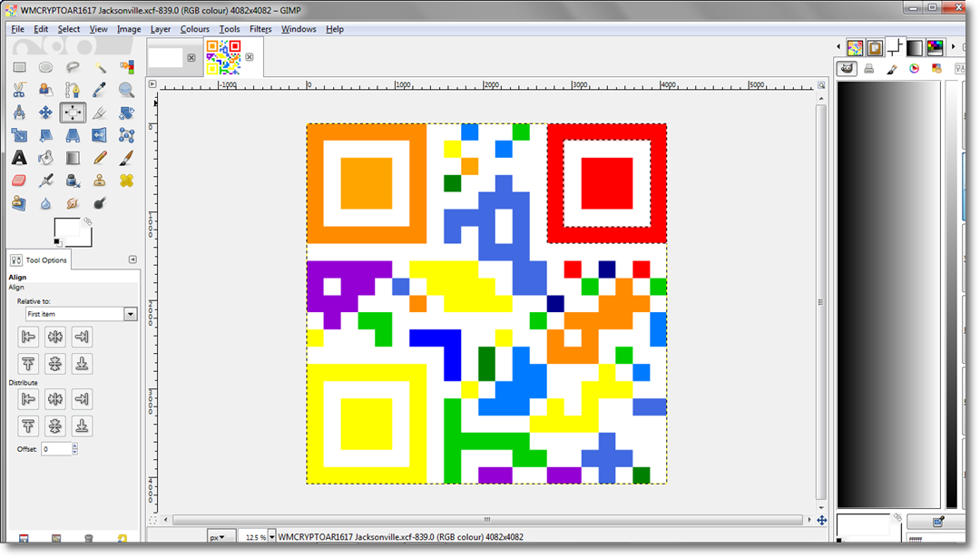The height and width of the screenshot is (558, 980).
Task: Select the Colour Picker eyedropper tool
Action: pyautogui.click(x=100, y=90)
